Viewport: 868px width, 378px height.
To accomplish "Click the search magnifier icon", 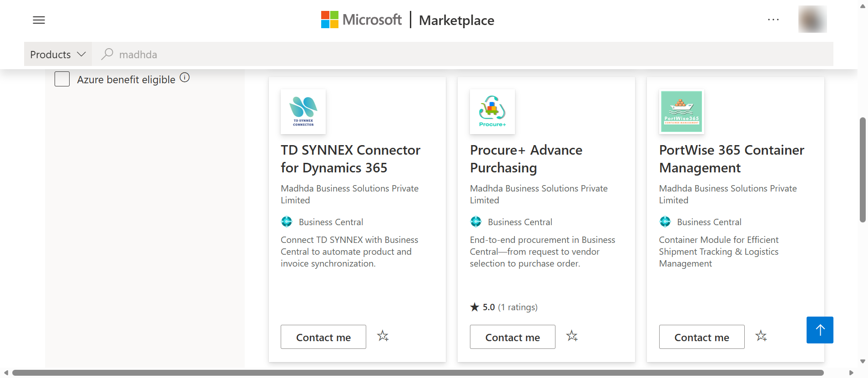I will [107, 54].
